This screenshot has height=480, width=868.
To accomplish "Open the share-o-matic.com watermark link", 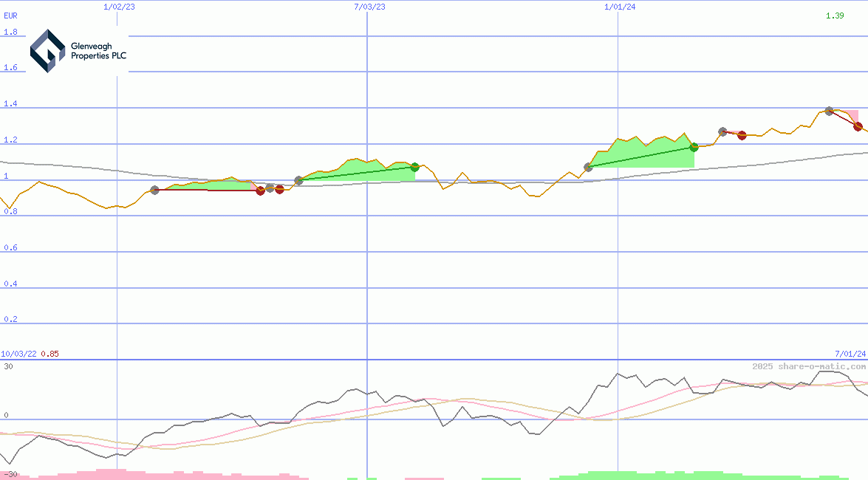I will [x=809, y=366].
